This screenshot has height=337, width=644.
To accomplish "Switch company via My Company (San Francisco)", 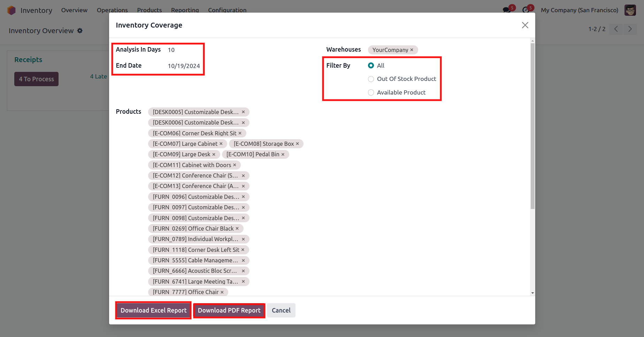I will (580, 10).
